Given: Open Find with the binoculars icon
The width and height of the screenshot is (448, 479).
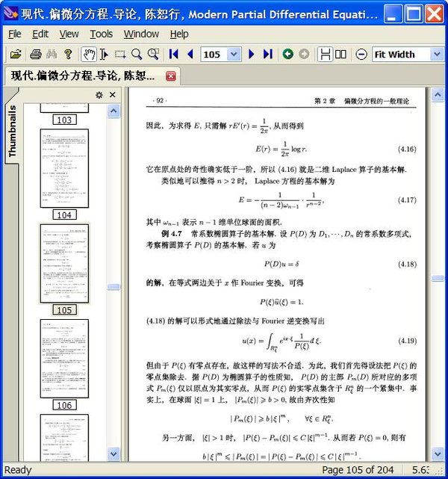Looking at the screenshot, I should coord(52,55).
